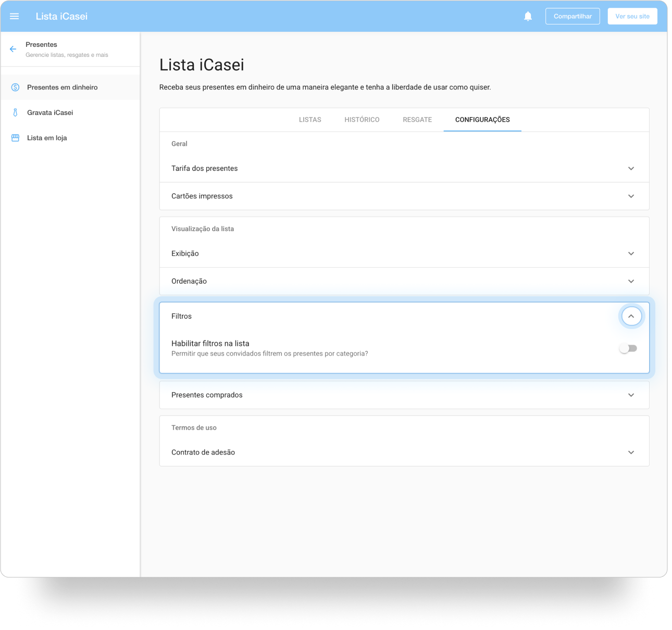Click the 'Gerencie listas, resgates e mais' subtitle

[x=67, y=55]
